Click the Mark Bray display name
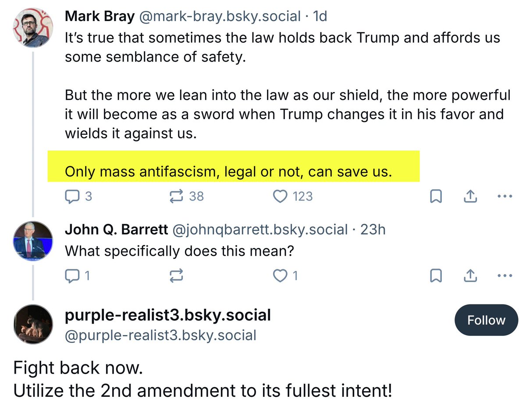526x420 pixels. point(99,17)
